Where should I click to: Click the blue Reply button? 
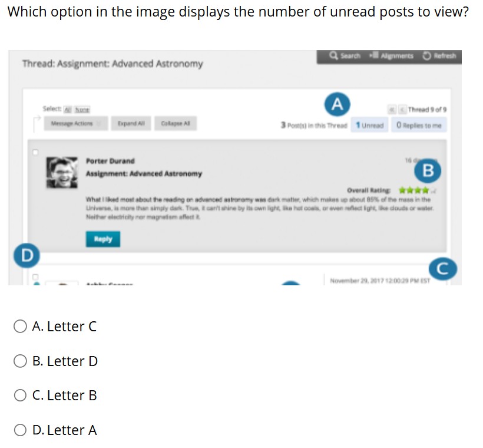coord(102,239)
